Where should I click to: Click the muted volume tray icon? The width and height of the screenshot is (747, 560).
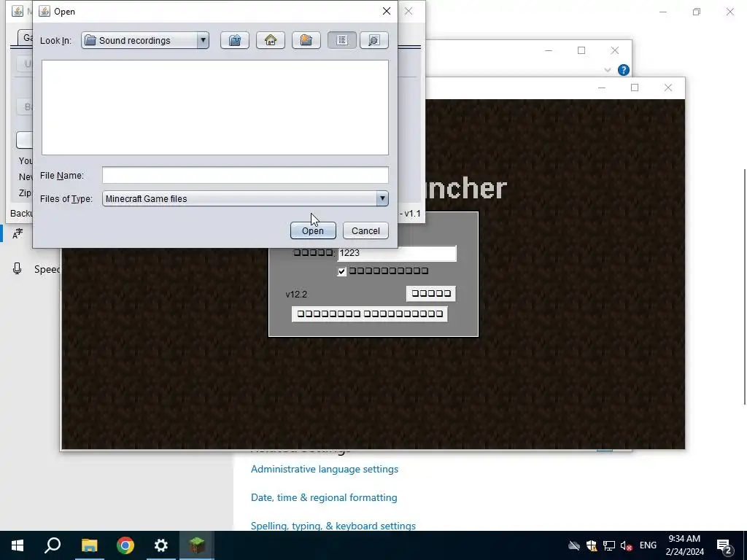pos(627,545)
